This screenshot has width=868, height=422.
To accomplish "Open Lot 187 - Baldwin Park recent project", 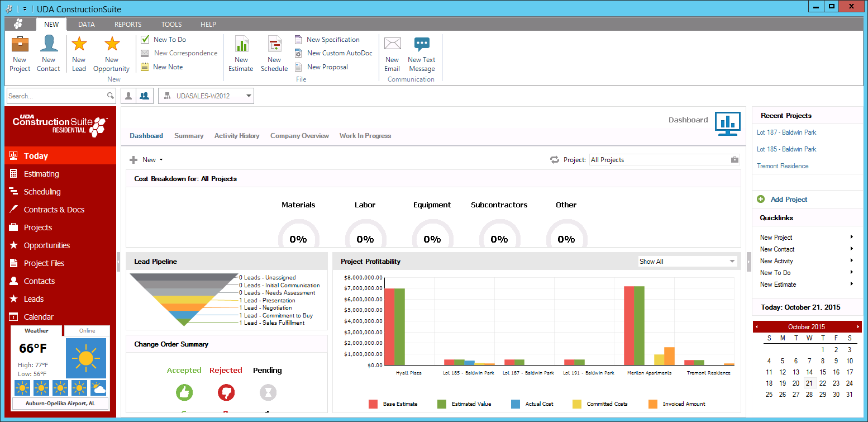I will coord(786,132).
